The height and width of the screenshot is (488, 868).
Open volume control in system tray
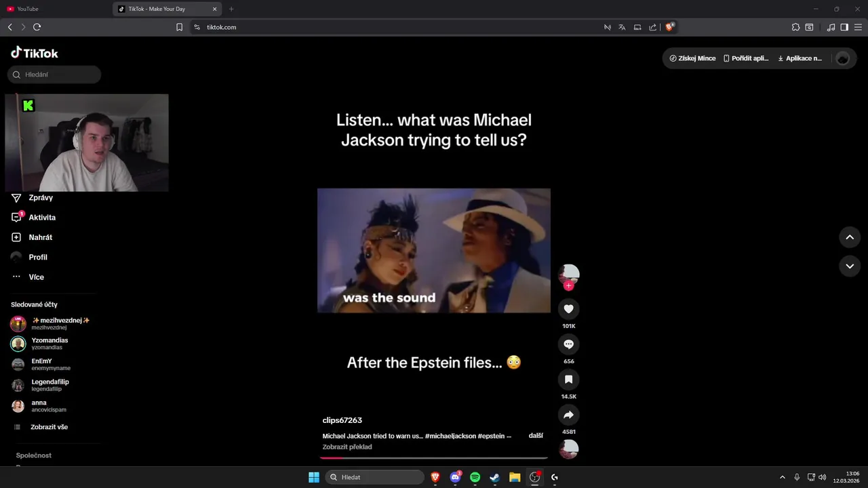coord(823,477)
